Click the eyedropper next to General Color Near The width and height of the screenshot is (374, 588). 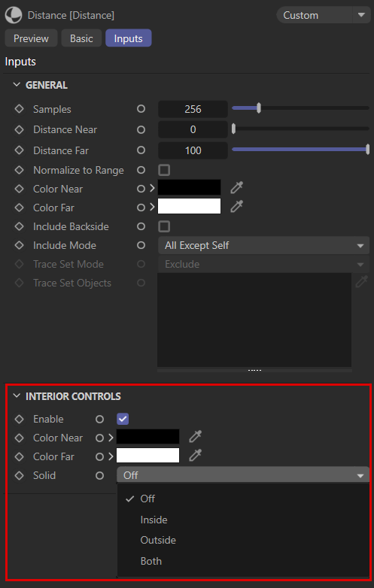tap(237, 187)
